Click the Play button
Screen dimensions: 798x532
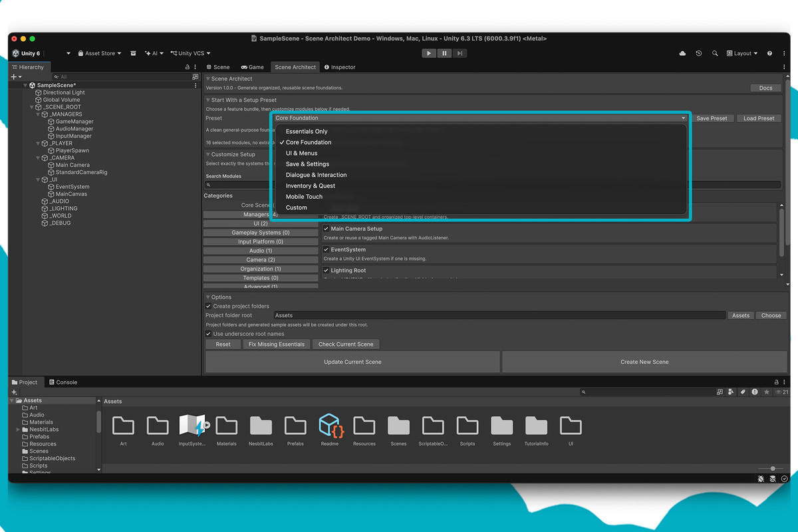tap(429, 53)
